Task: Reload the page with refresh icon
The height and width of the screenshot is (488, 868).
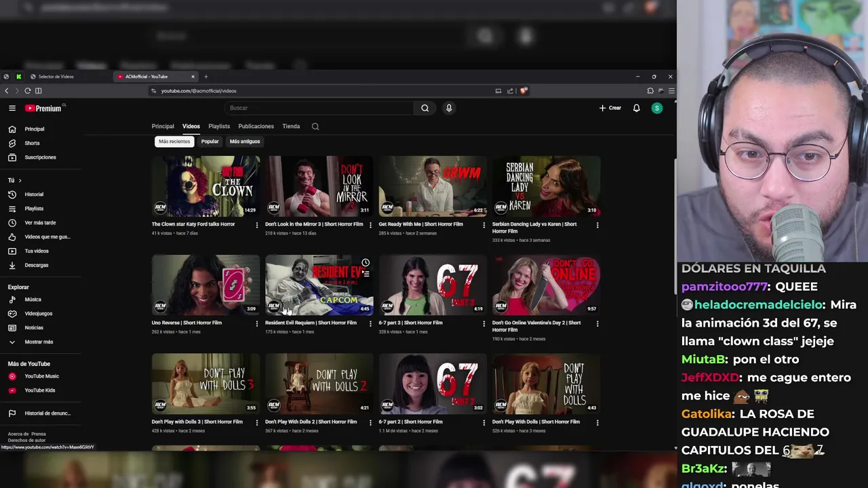Action: 28,91
